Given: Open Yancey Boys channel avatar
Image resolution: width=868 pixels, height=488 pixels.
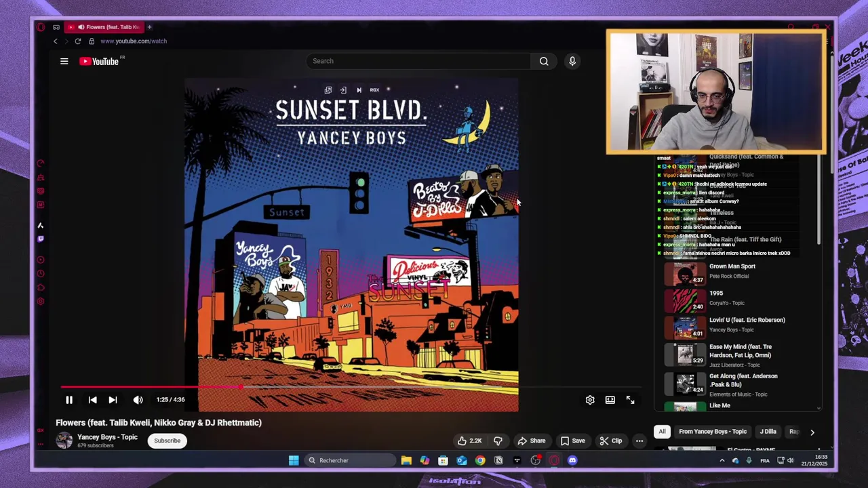Looking at the screenshot, I should (64, 441).
